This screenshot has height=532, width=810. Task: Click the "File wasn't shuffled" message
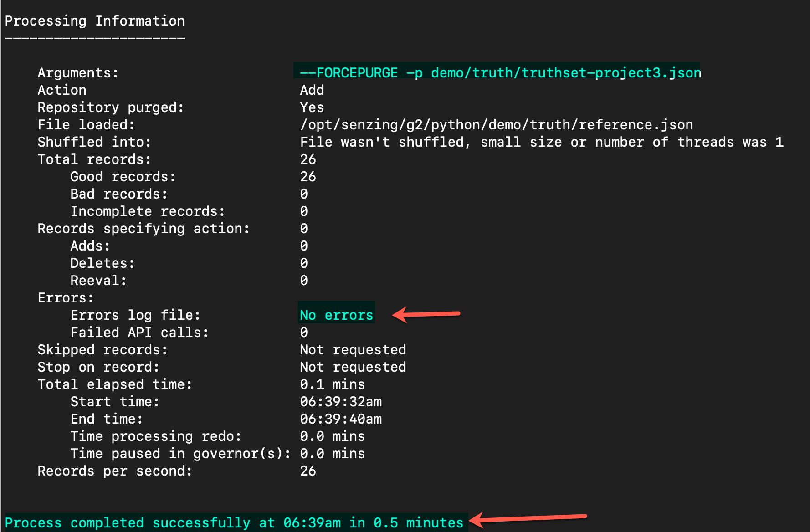(541, 142)
